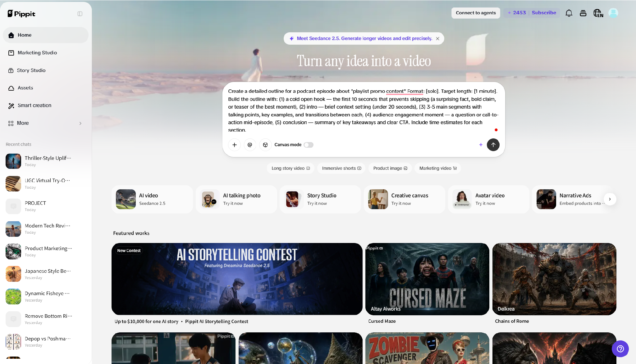The image size is (636, 364).
Task: Click the 2453 credits counter
Action: [517, 13]
